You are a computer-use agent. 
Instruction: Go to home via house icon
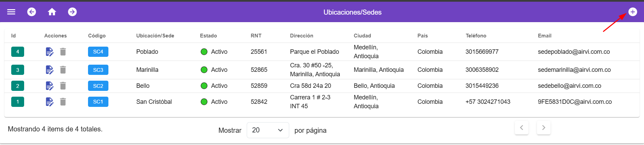click(x=52, y=12)
